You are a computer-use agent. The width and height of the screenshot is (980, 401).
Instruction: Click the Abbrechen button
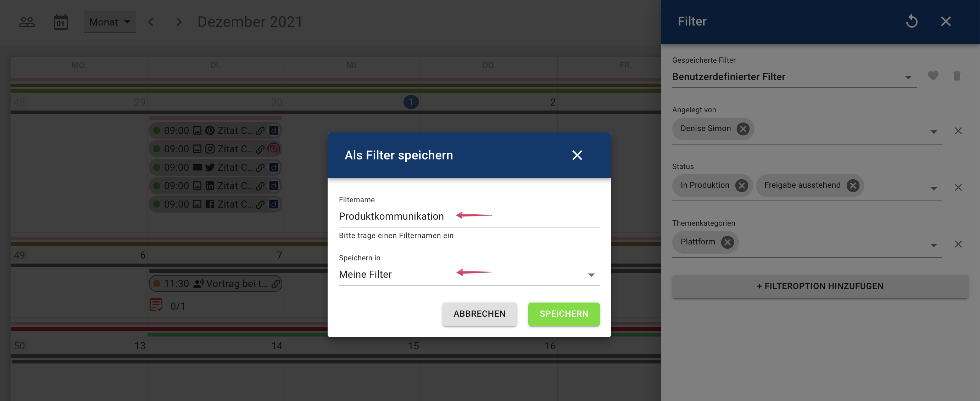click(x=479, y=314)
